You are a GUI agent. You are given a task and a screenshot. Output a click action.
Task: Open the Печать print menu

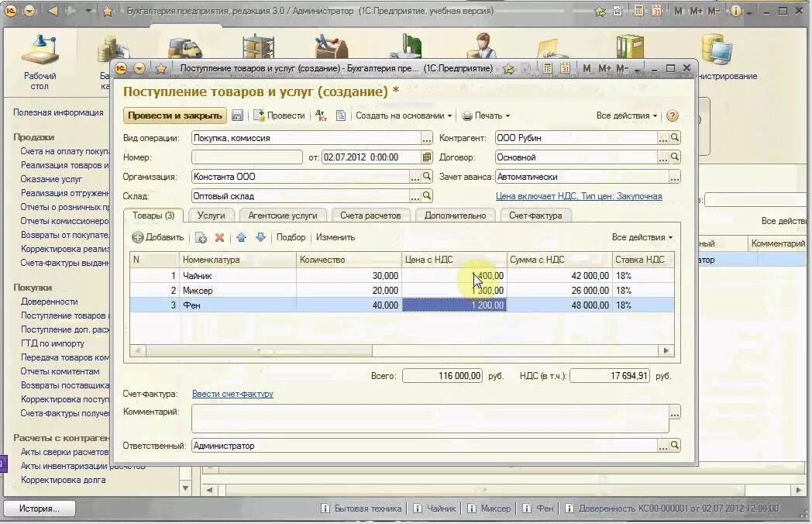[486, 115]
